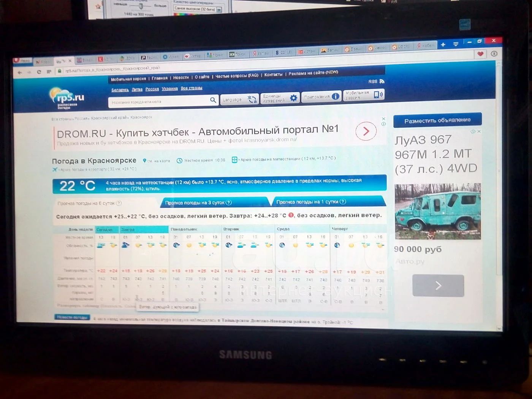Open the Speed Dial grid icon
The width and height of the screenshot is (532, 399).
(x=49, y=71)
